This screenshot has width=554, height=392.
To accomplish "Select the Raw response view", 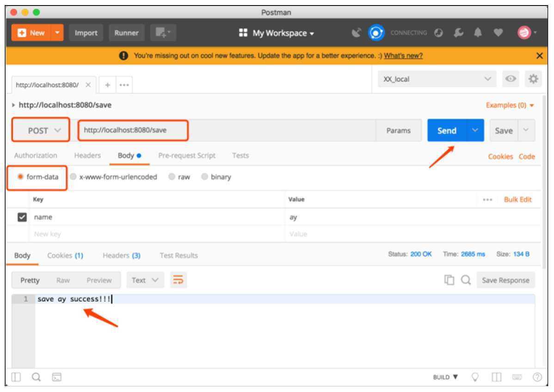I will coord(63,280).
